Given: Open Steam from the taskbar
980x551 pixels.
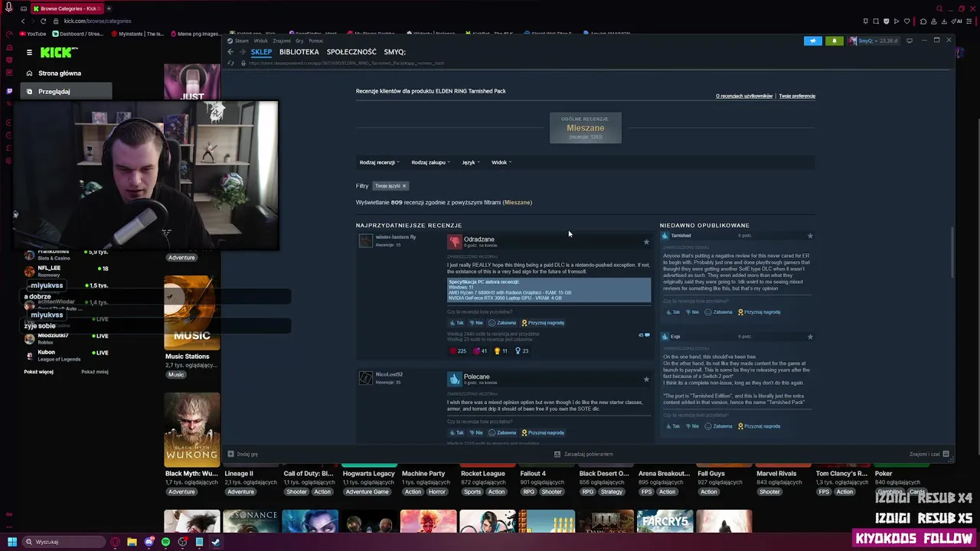Looking at the screenshot, I should point(216,542).
